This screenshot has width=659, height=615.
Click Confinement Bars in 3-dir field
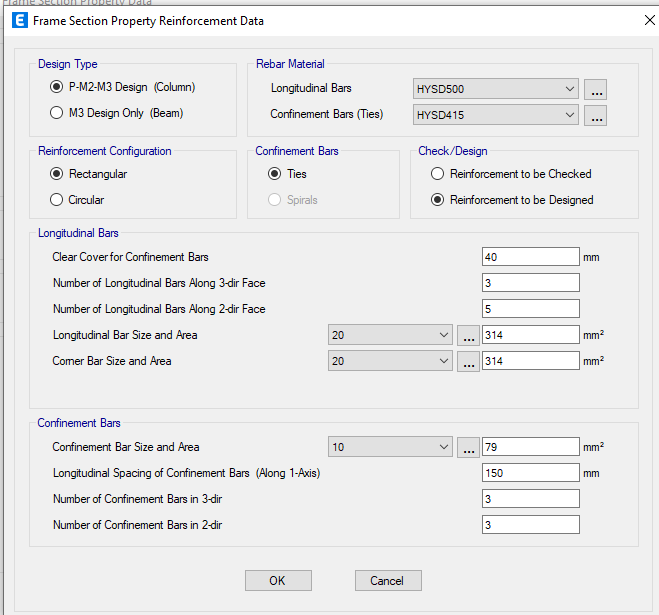pyautogui.click(x=531, y=499)
